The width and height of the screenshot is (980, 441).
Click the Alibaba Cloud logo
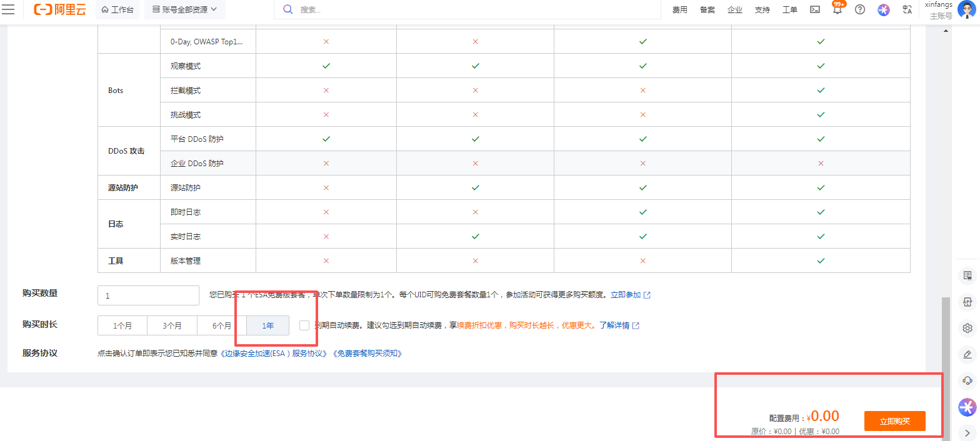[x=60, y=9]
